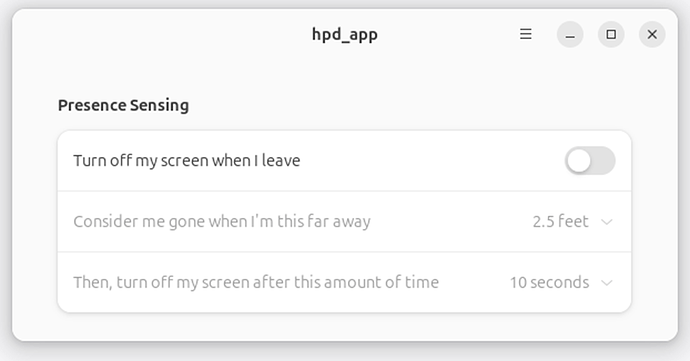
Task: Click blank area below the settings card
Action: 345,327
